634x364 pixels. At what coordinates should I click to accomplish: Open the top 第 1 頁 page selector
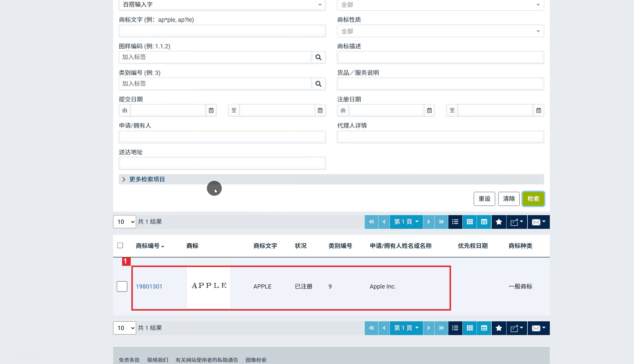pyautogui.click(x=406, y=222)
